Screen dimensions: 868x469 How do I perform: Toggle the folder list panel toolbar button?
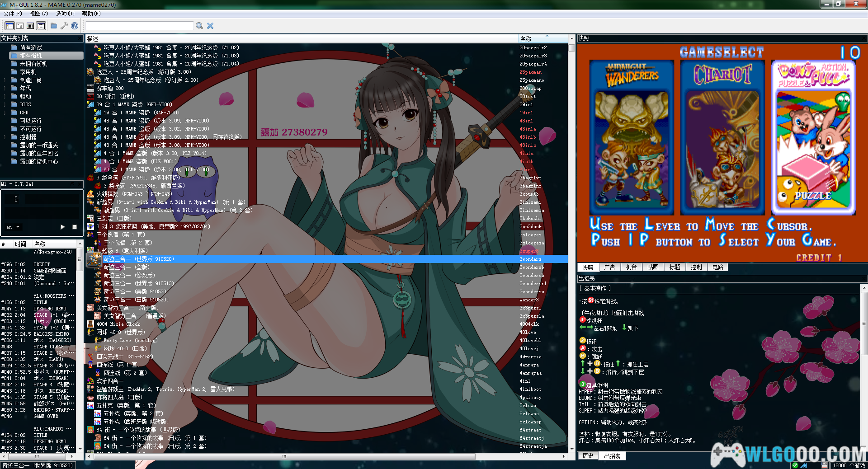point(9,26)
